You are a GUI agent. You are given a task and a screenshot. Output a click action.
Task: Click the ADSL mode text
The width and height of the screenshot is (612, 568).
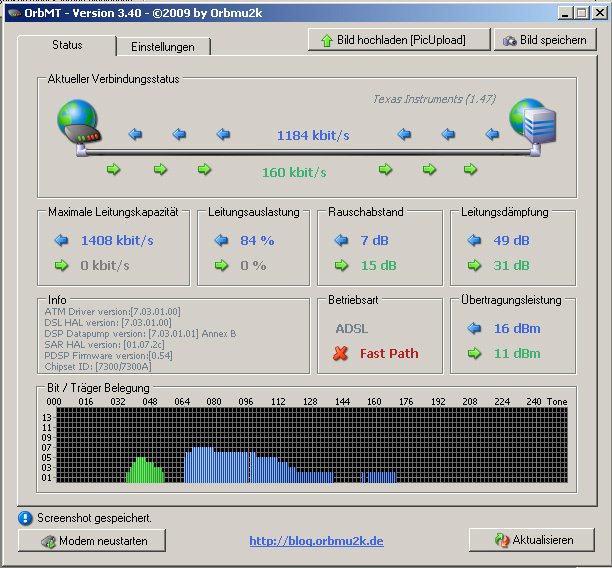pyautogui.click(x=352, y=328)
